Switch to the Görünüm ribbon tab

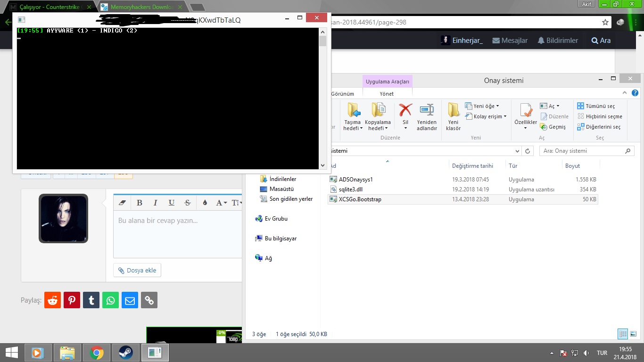[x=343, y=94]
